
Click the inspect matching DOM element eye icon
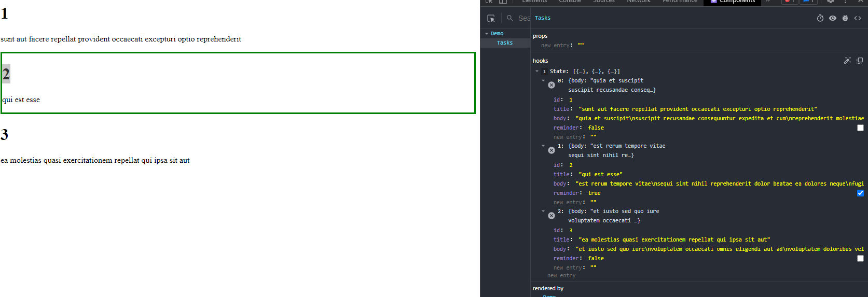833,18
